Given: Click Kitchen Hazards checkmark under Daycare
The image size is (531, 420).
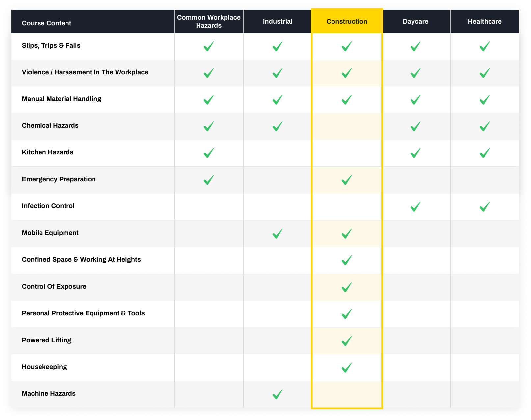Looking at the screenshot, I should click(415, 153).
